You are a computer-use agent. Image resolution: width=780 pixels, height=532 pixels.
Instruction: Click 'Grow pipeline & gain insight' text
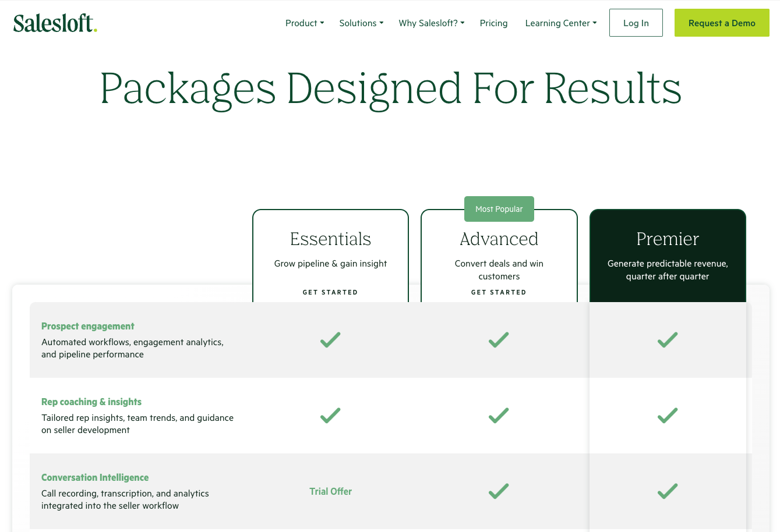(330, 264)
